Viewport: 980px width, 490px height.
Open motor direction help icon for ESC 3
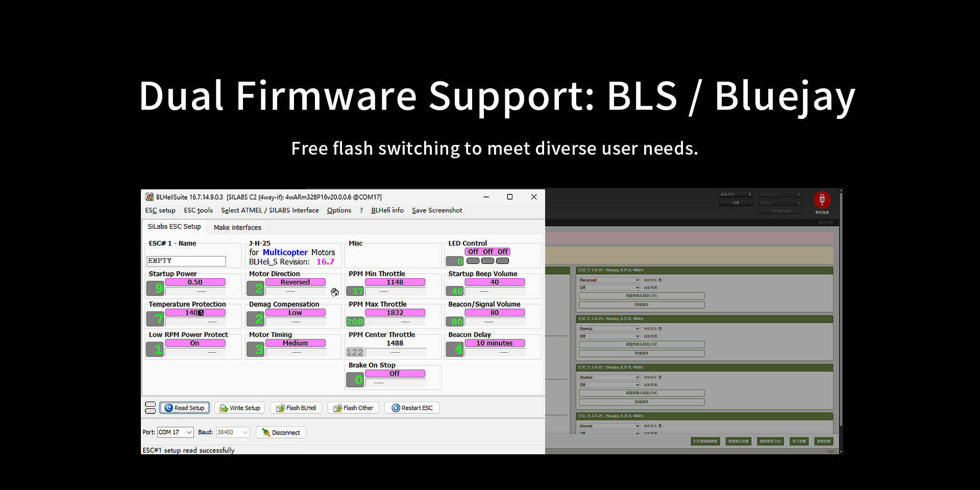click(660, 377)
